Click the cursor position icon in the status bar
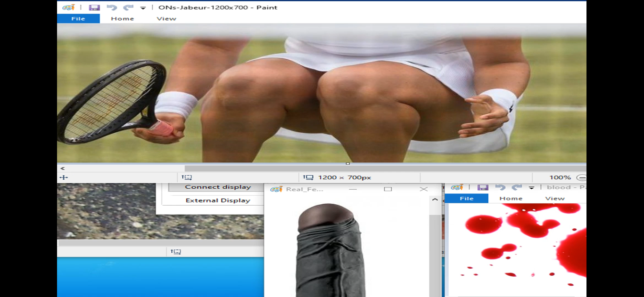This screenshot has height=297, width=644. click(x=64, y=177)
